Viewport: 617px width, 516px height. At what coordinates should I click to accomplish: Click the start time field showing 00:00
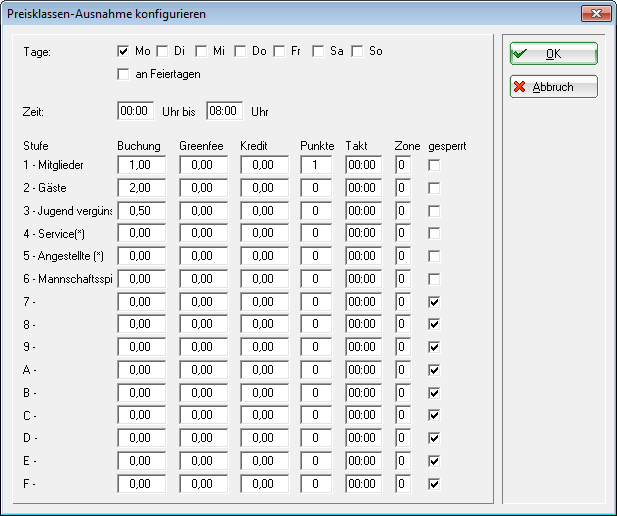pos(135,110)
